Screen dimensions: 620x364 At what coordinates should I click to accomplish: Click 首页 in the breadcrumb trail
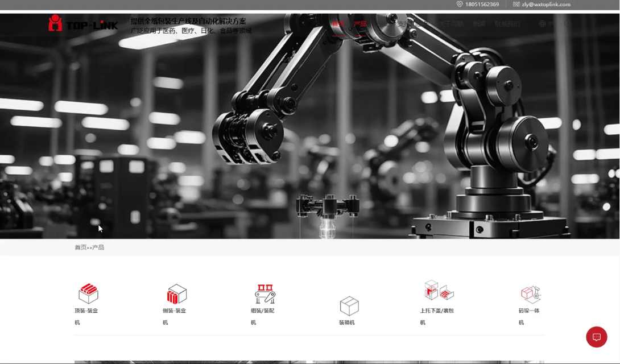pyautogui.click(x=80, y=247)
